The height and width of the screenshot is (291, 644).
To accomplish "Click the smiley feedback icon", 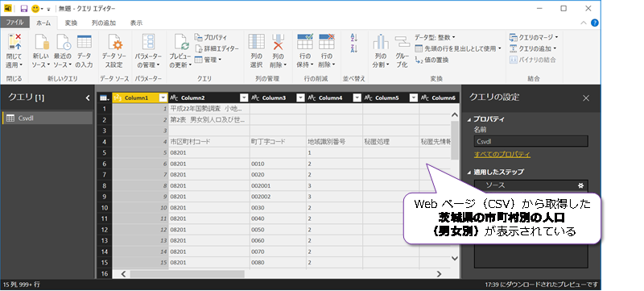I will pyautogui.click(x=35, y=8).
